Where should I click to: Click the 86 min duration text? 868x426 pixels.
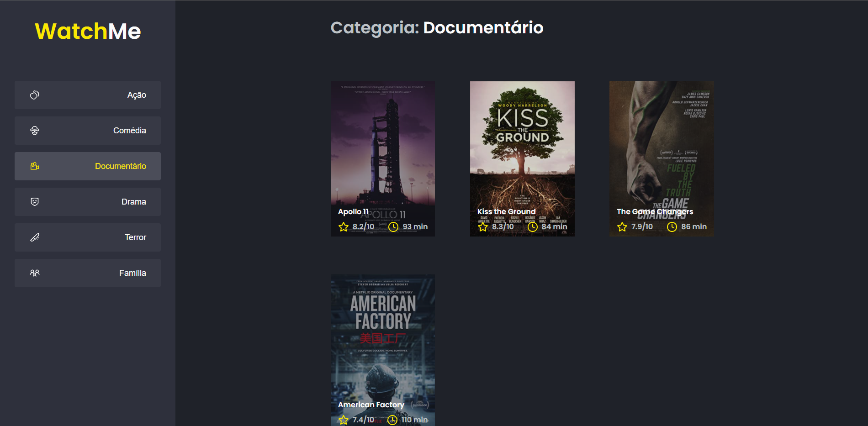point(694,226)
